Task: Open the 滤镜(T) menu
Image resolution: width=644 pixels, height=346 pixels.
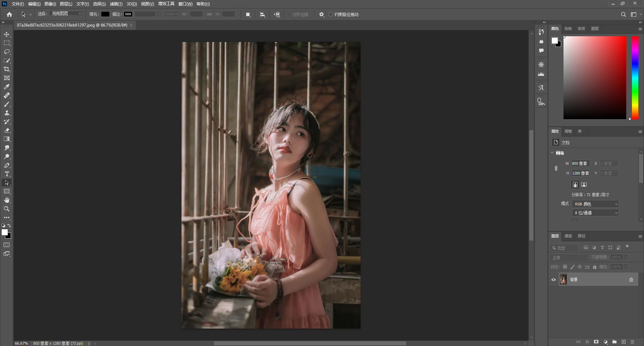Action: 116,4
